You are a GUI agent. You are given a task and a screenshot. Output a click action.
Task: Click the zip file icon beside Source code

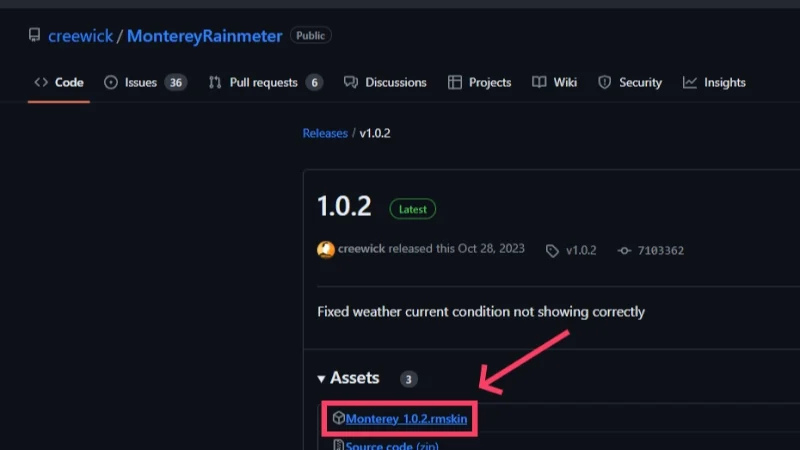click(x=338, y=445)
